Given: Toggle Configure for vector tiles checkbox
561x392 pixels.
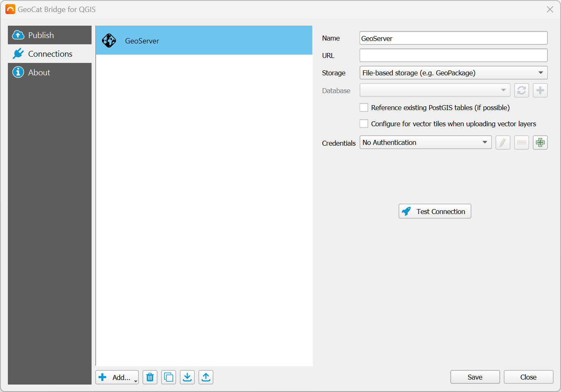Looking at the screenshot, I should (x=364, y=124).
